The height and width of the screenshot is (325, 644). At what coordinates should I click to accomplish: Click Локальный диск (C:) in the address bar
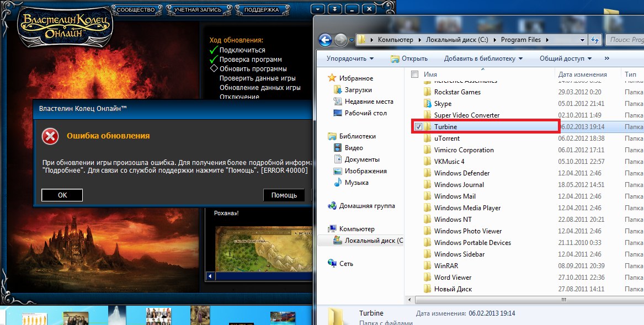(x=457, y=40)
